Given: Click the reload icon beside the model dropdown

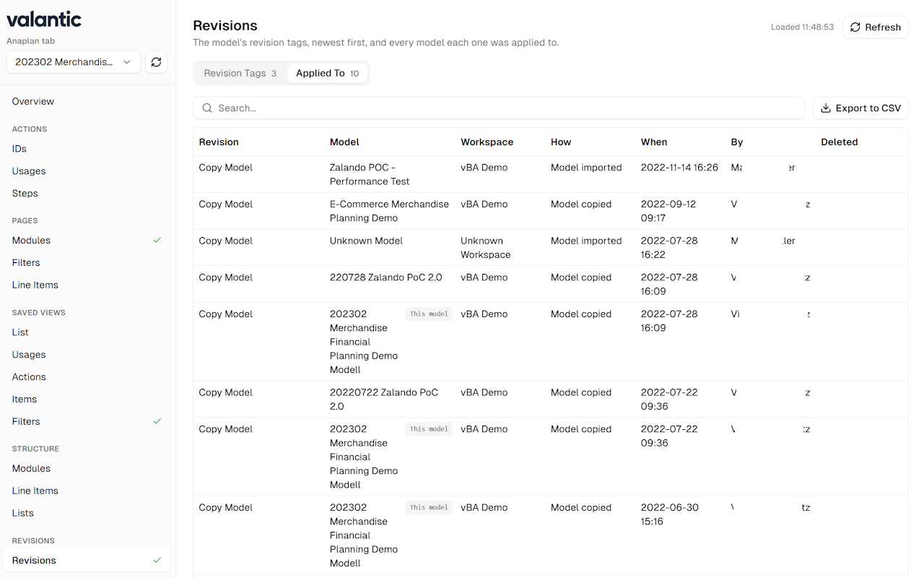Looking at the screenshot, I should pyautogui.click(x=156, y=62).
